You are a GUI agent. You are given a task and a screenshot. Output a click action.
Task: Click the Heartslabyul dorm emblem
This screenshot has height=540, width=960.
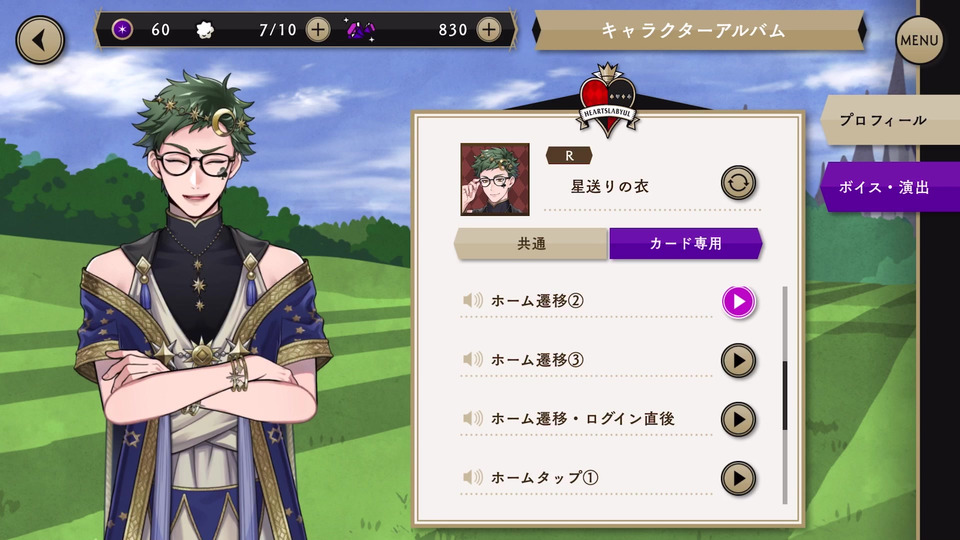[608, 100]
